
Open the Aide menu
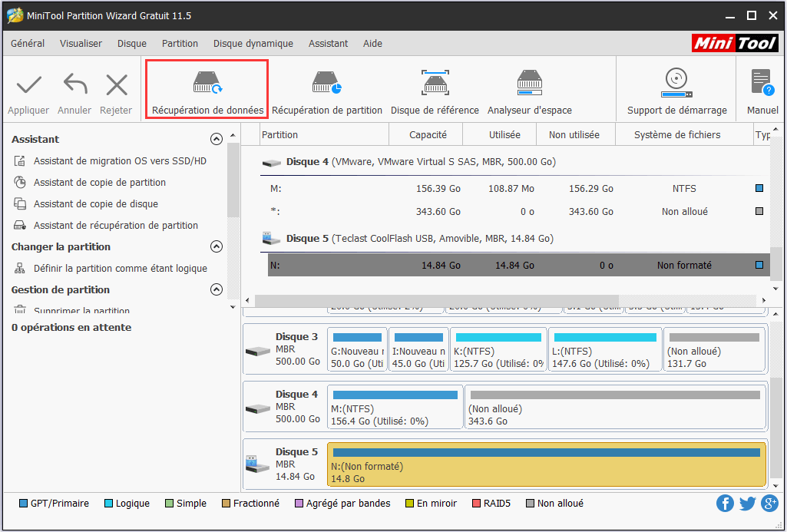(x=372, y=44)
